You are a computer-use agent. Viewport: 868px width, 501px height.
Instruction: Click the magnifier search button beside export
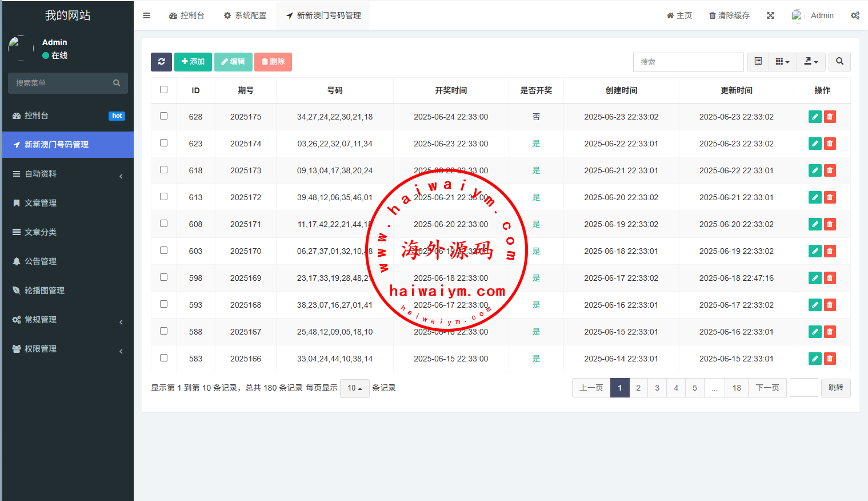tap(839, 62)
